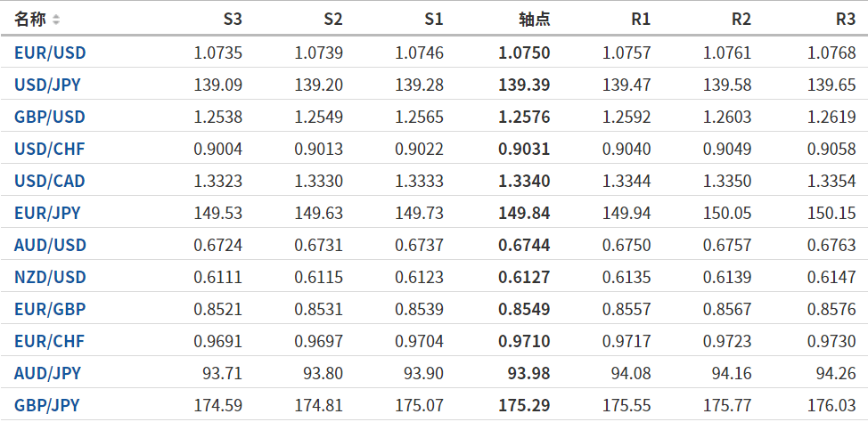Select the EUR/USD pivot value 1.0750
This screenshot has height=422, width=868.
[524, 53]
